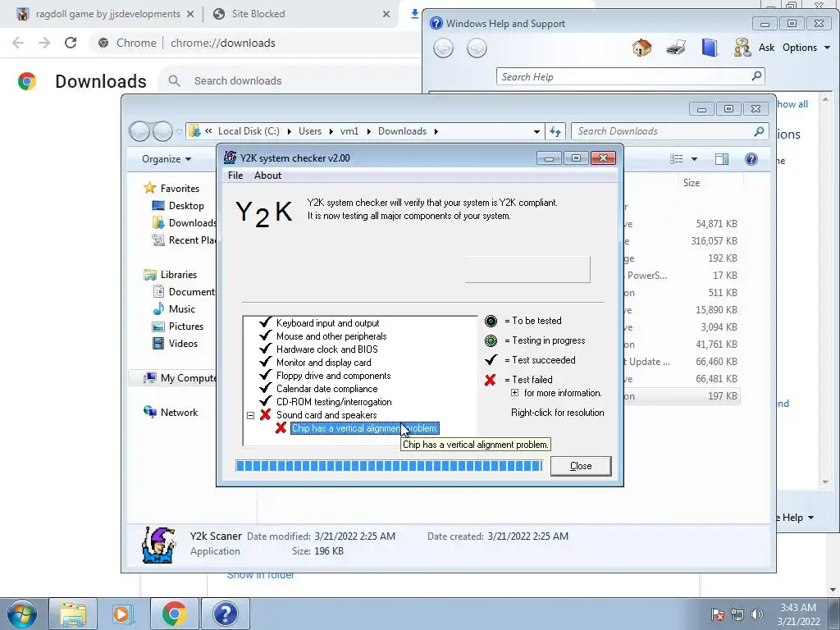Viewport: 840px width, 630px height.
Task: Select Downloads under Favorites
Action: pos(184,223)
